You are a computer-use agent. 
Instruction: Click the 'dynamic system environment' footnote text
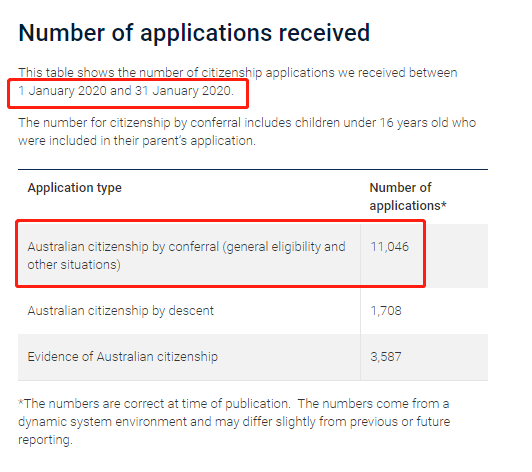pos(102,422)
